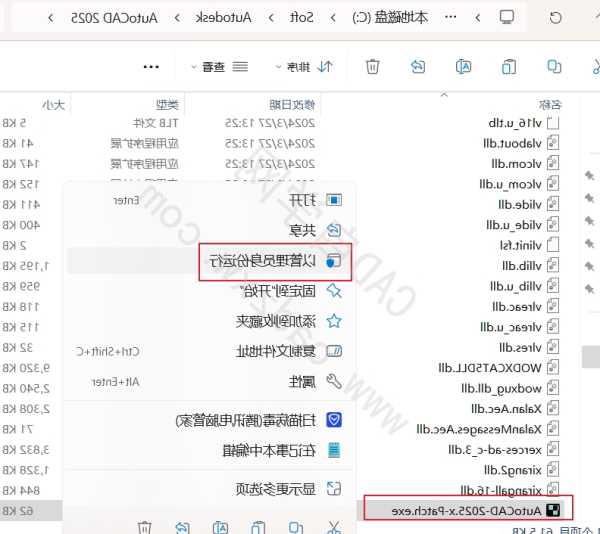Screen dimensions: 600x534
Task: Select 以管理员身份运行 in the context menu
Action: [210, 261]
